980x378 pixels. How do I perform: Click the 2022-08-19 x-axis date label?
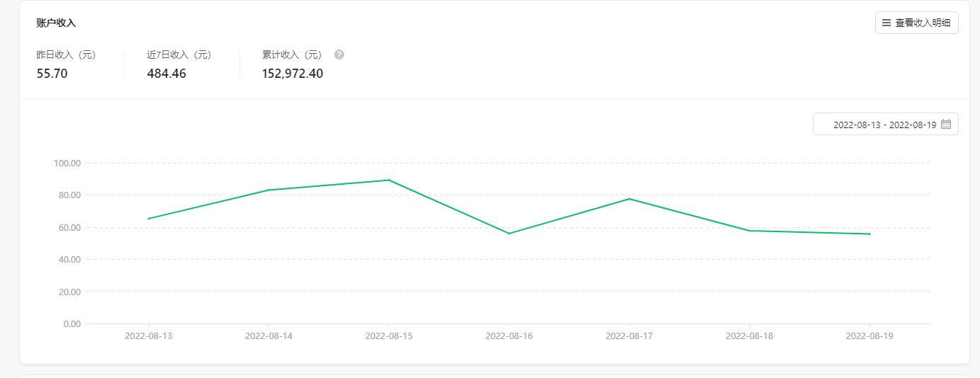870,336
